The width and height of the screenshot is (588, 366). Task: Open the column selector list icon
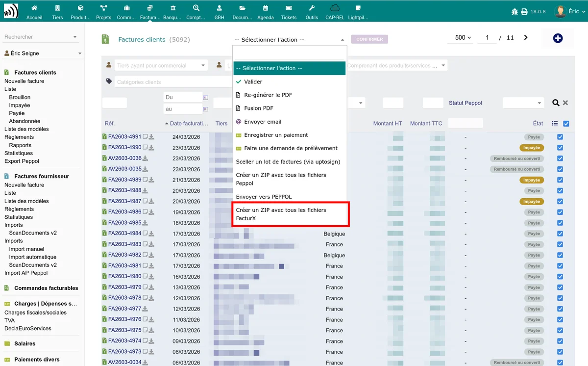pos(555,124)
